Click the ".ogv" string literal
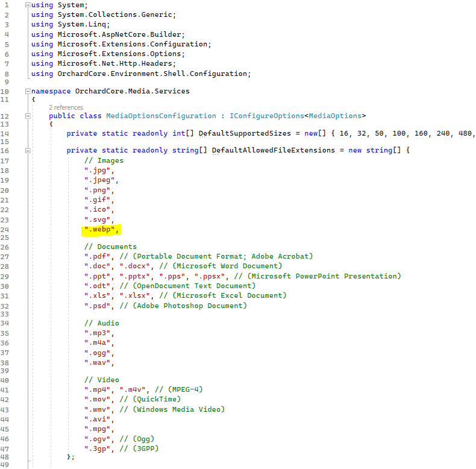476x469 pixels. pos(97,439)
